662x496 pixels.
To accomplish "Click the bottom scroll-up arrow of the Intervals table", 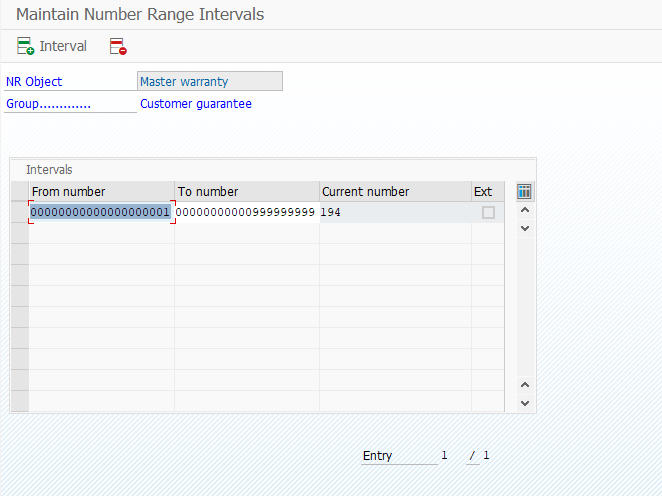I will pyautogui.click(x=525, y=385).
